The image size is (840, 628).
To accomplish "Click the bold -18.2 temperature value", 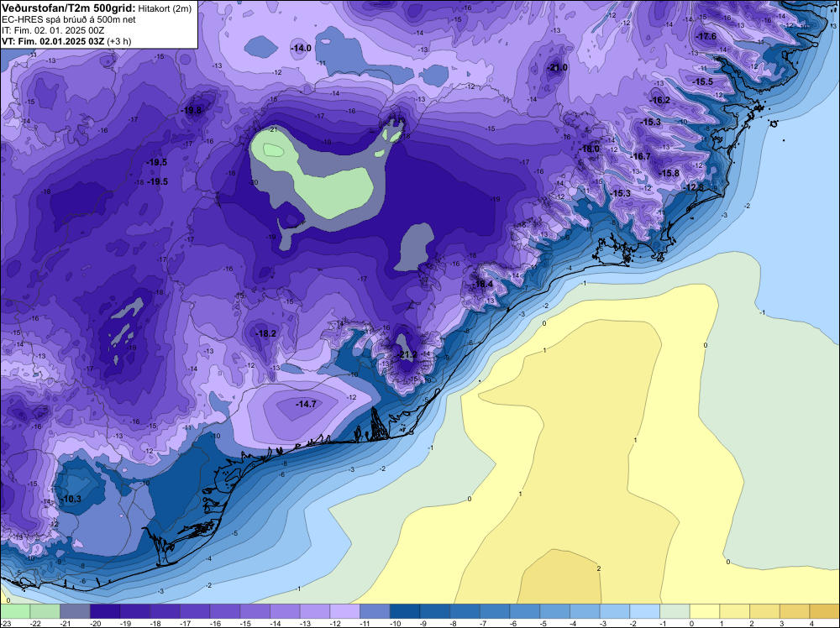I will point(265,333).
